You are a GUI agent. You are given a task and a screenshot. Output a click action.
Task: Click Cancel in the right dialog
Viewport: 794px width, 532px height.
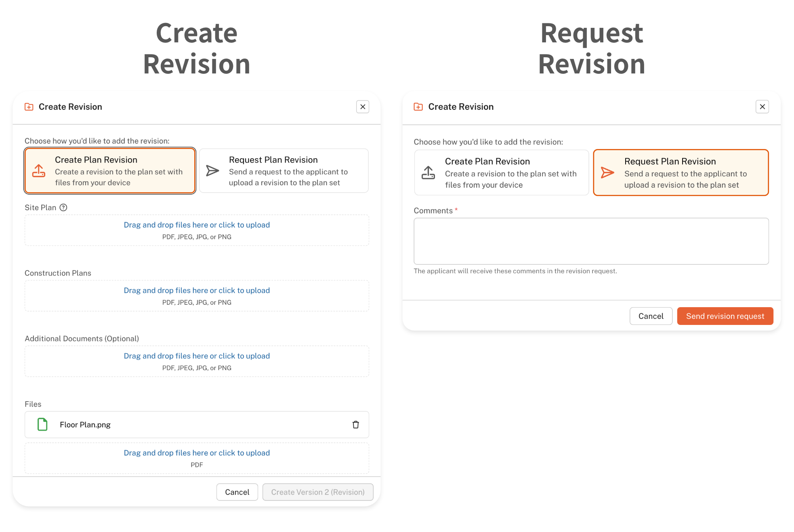[651, 316]
